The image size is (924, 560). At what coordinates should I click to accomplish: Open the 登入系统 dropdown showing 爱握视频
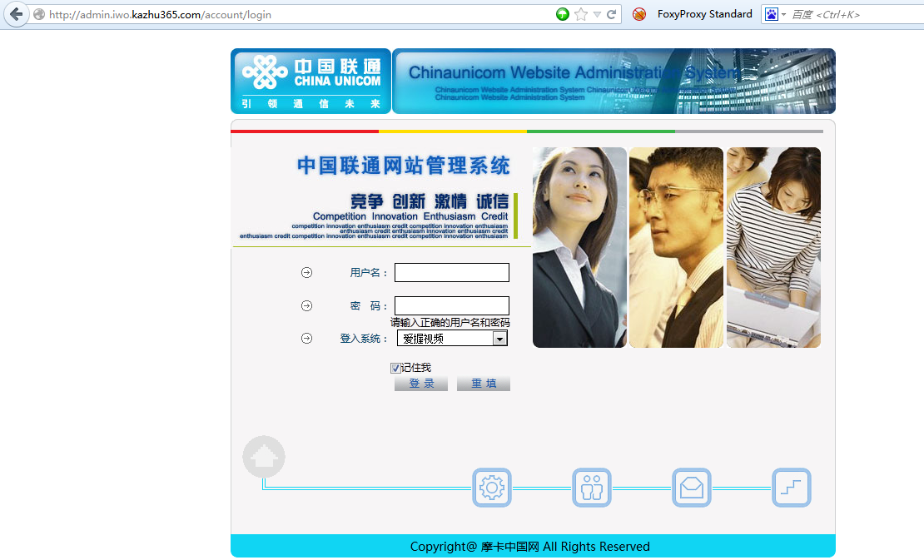[452, 338]
